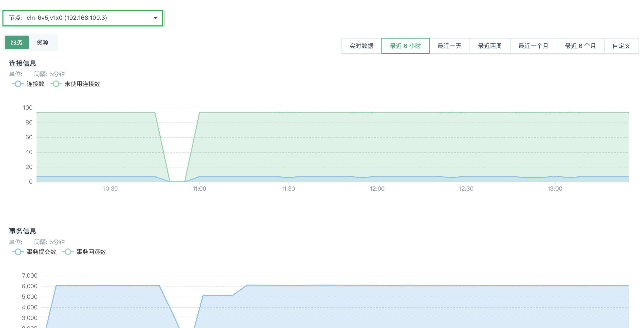Click the dropdown arrow of the node selector

pos(155,18)
